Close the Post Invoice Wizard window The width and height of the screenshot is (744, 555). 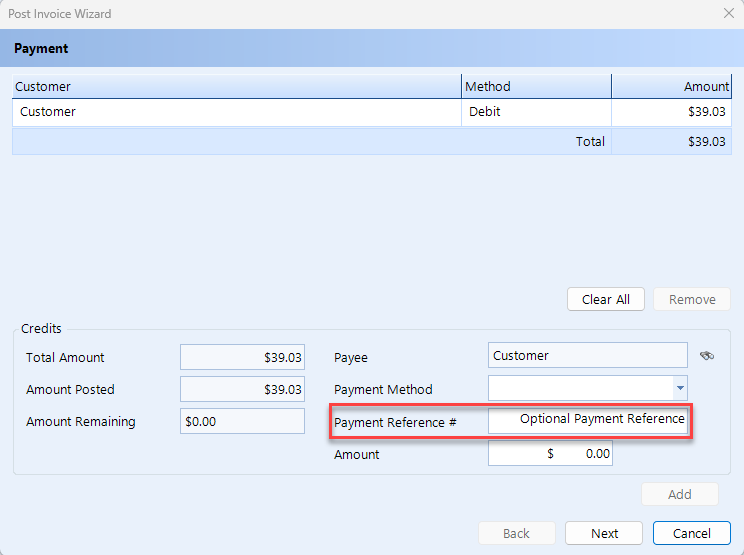click(729, 13)
